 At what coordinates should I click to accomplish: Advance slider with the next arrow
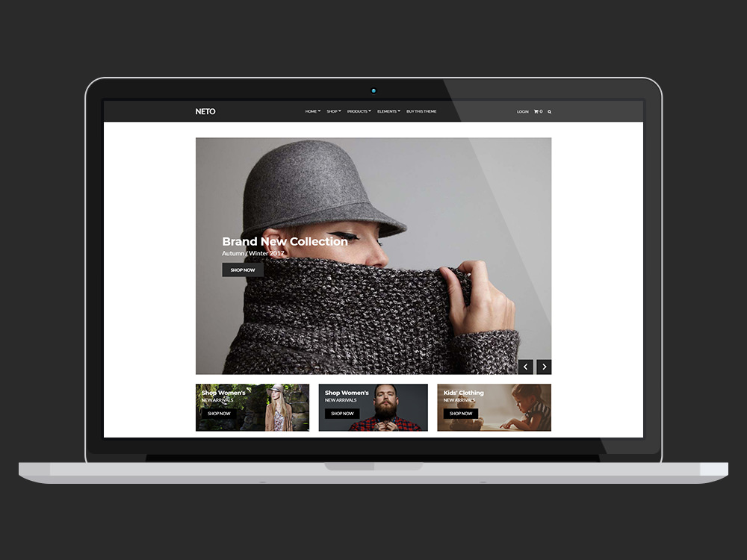[545, 366]
